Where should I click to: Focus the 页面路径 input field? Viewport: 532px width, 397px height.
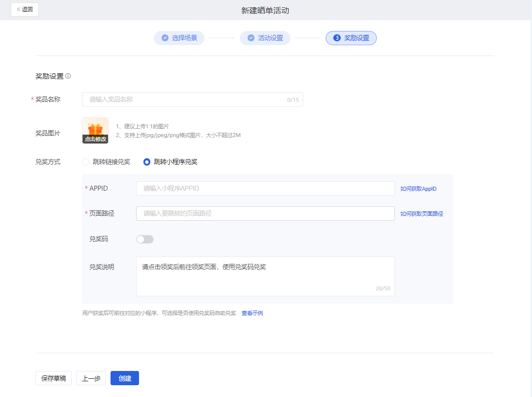tap(265, 213)
